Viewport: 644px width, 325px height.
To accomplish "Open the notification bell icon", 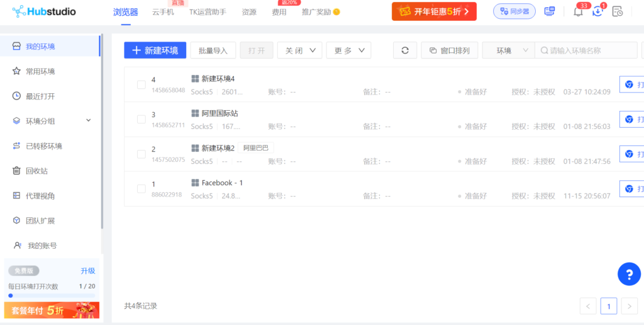I will [578, 11].
